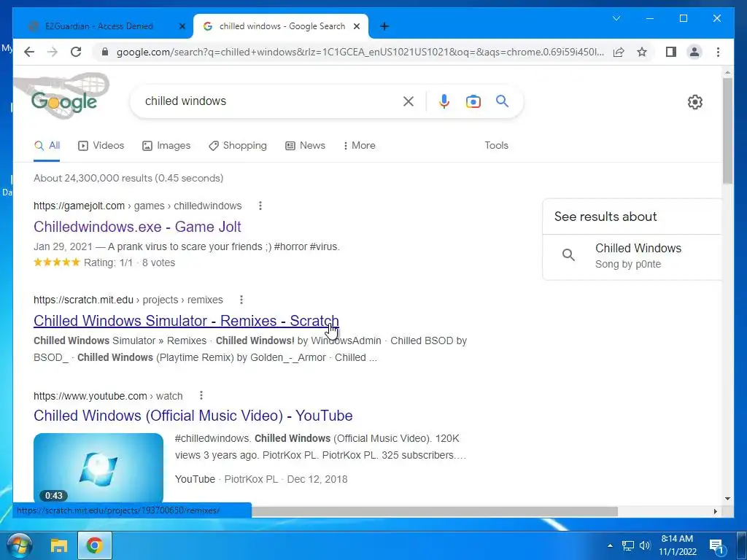Open a new tab with plus button
The width and height of the screenshot is (747, 560).
point(384,26)
